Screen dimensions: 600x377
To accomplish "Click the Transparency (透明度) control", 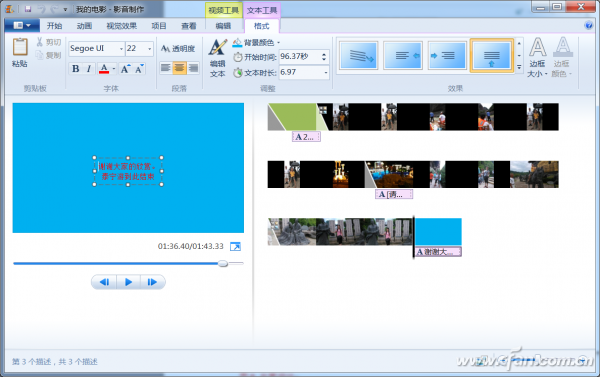I will [x=178, y=49].
